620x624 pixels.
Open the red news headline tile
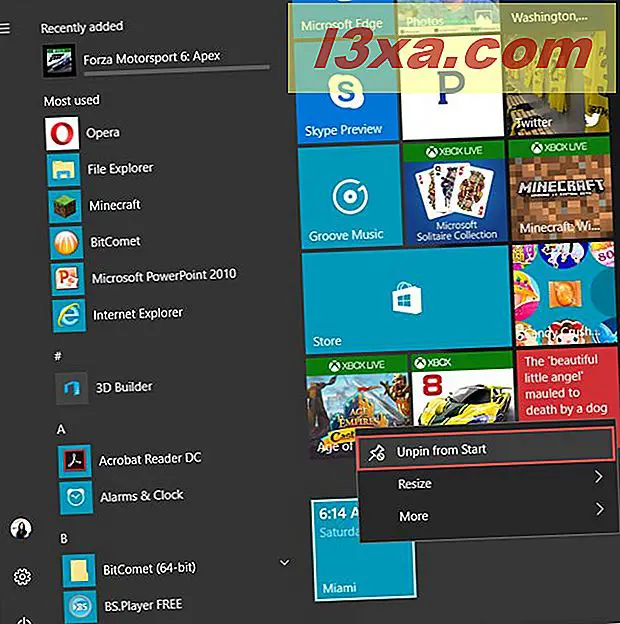tap(567, 384)
